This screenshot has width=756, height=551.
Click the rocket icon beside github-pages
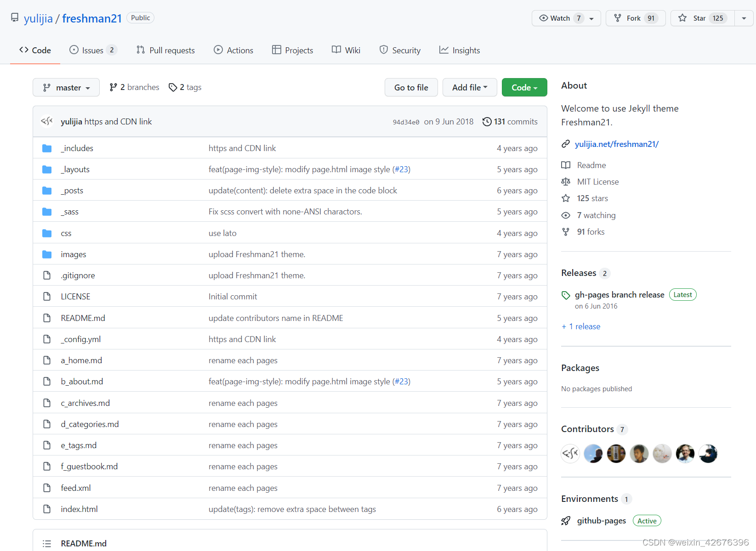coord(566,521)
